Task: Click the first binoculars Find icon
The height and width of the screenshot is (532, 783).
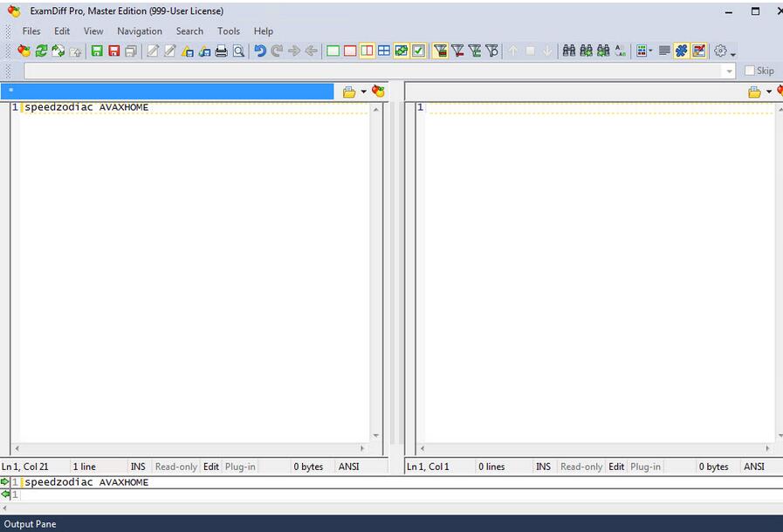Action: click(569, 51)
